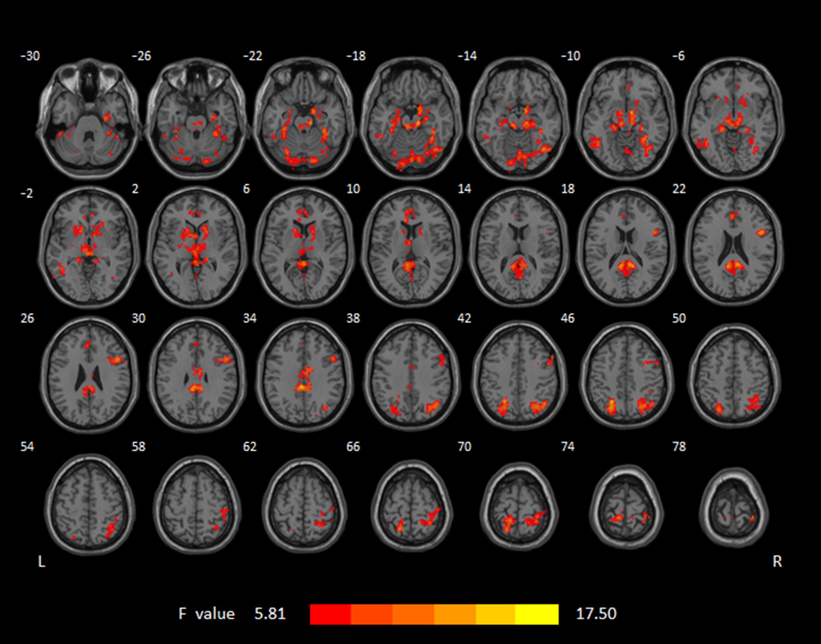821x644 pixels.
Task: Click the left hemisphere "L" marker
Action: pos(42,562)
